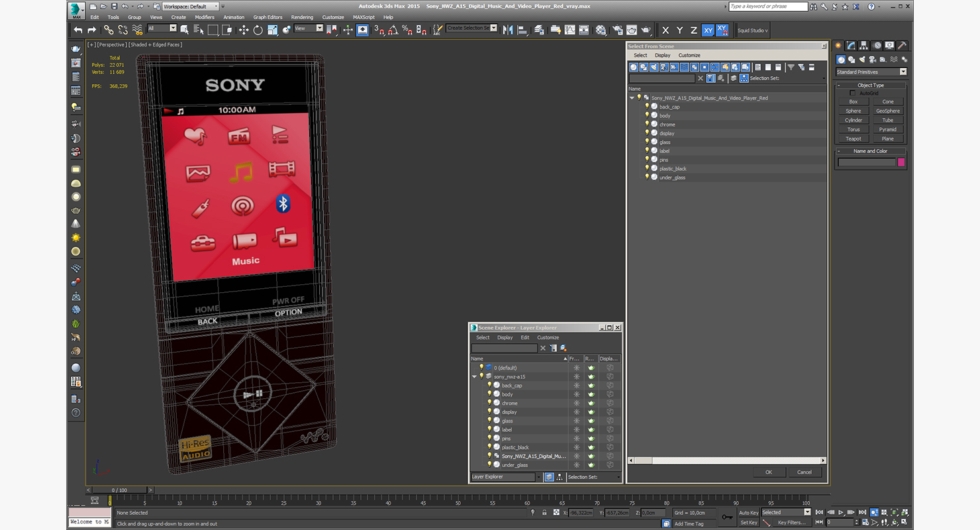Enable the AutoGrid checkbox
The height and width of the screenshot is (530, 980).
tap(852, 93)
